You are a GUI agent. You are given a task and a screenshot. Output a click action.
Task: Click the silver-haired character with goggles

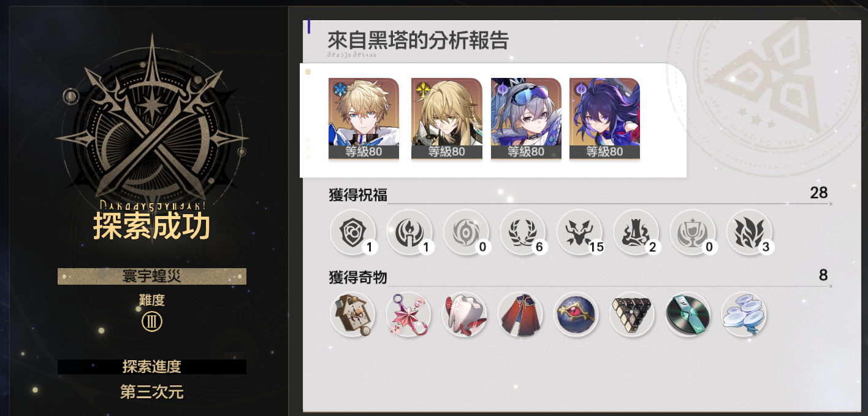pos(526,118)
